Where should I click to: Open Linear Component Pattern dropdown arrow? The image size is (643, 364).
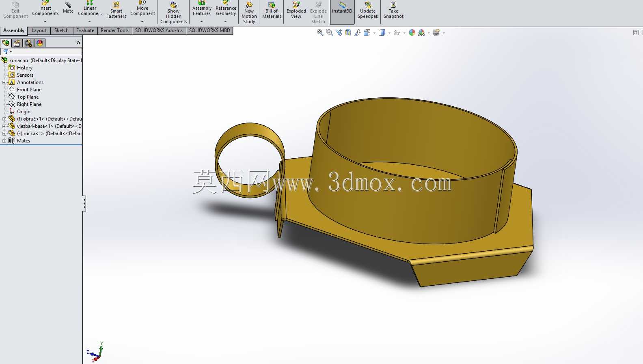coord(90,22)
